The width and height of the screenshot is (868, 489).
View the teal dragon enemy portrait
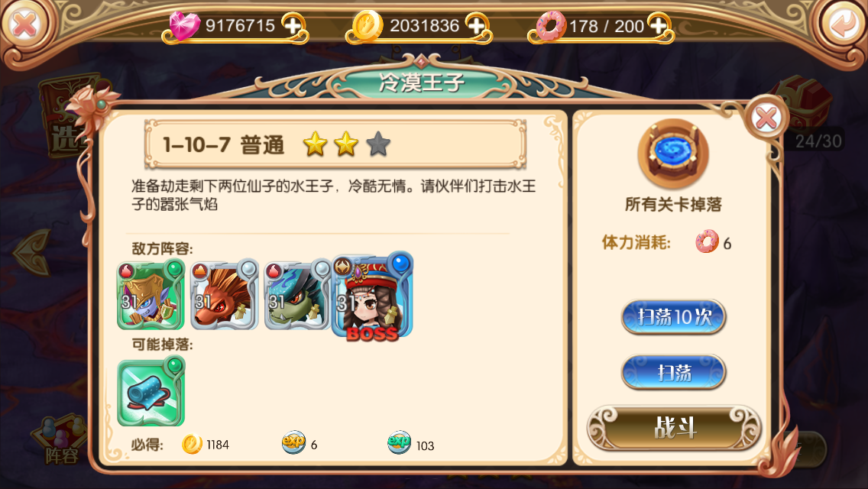(298, 296)
